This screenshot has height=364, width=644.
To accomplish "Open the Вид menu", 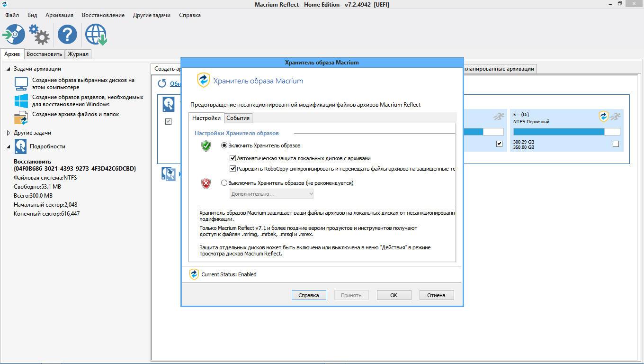I will [x=32, y=15].
